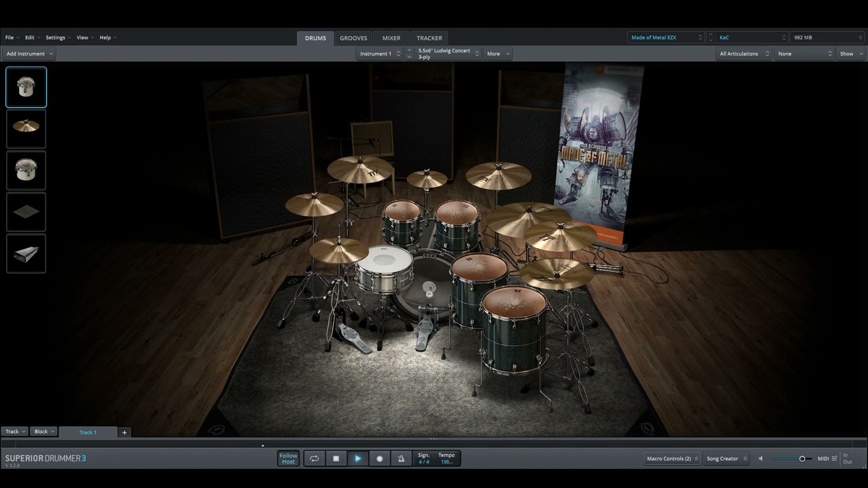Open the Help menu
Screen dimensions: 868x488
click(x=108, y=38)
